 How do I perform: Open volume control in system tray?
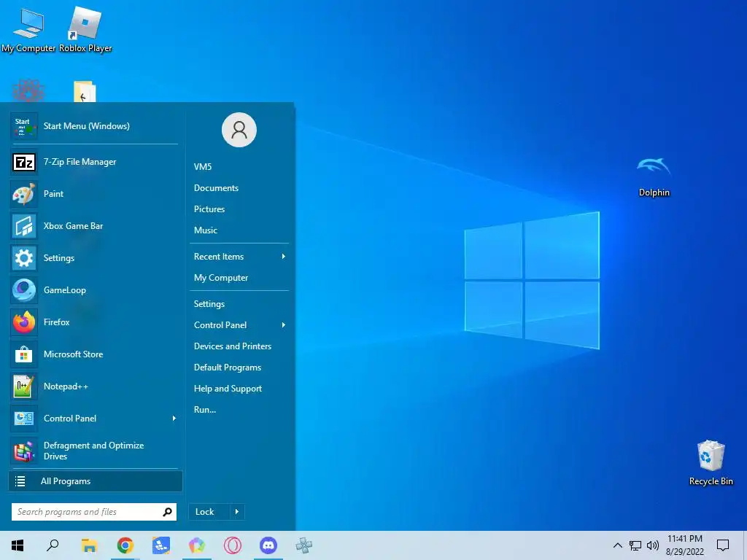[x=653, y=545]
